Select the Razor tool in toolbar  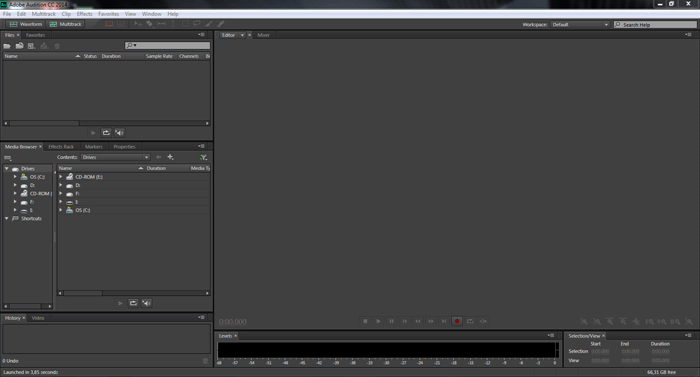(x=150, y=24)
